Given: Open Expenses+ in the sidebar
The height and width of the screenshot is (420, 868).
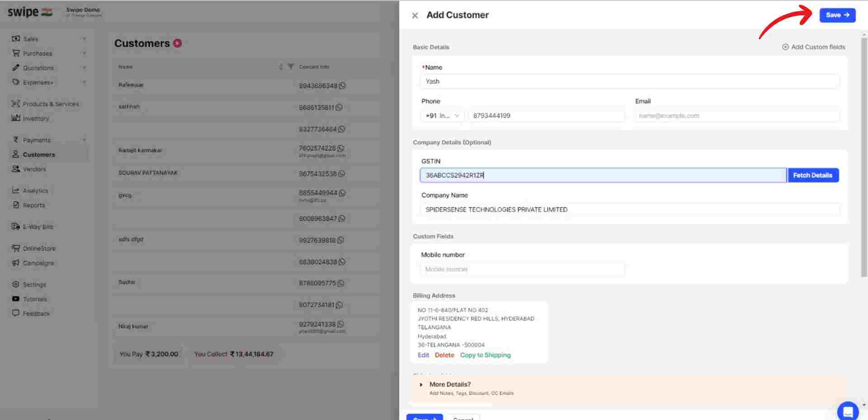Looking at the screenshot, I should pyautogui.click(x=38, y=82).
